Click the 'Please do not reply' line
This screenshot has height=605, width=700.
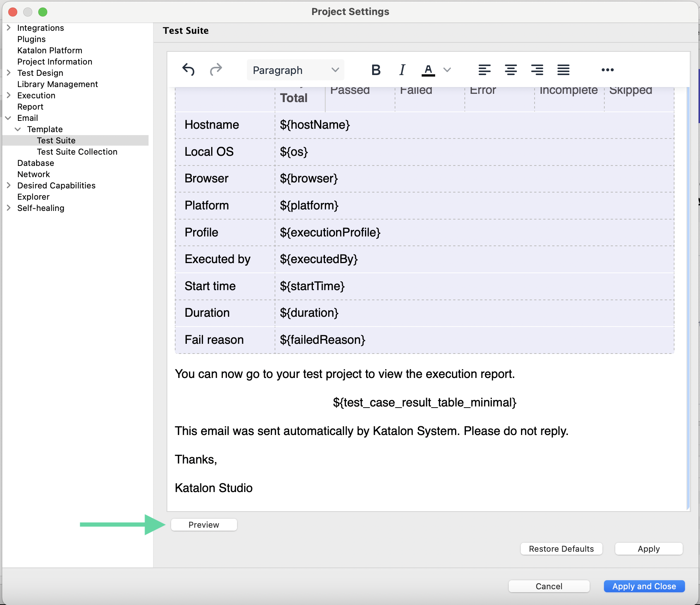(x=371, y=431)
